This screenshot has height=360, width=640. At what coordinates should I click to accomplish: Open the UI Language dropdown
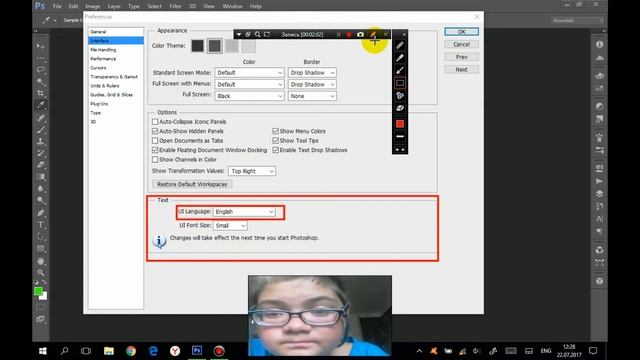[244, 211]
